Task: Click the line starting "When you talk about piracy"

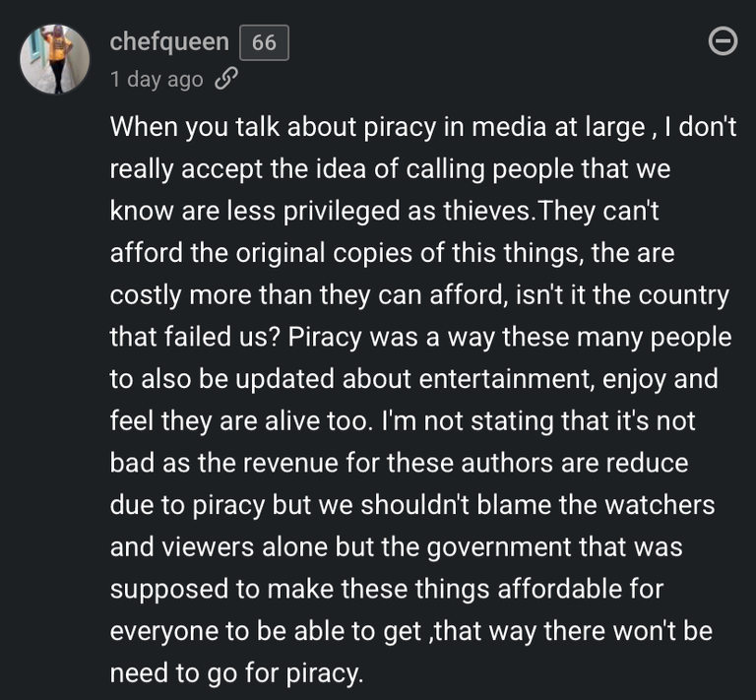Action: click(422, 127)
